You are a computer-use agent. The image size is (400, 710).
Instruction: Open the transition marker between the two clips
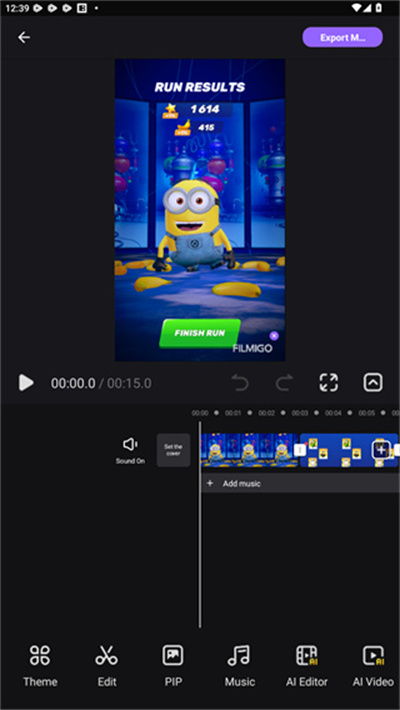coord(299,450)
